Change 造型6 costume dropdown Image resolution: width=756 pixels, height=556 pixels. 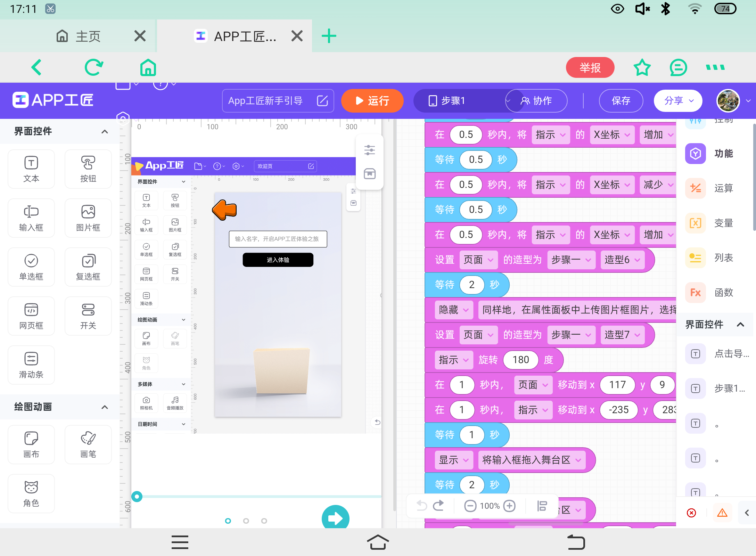point(622,260)
